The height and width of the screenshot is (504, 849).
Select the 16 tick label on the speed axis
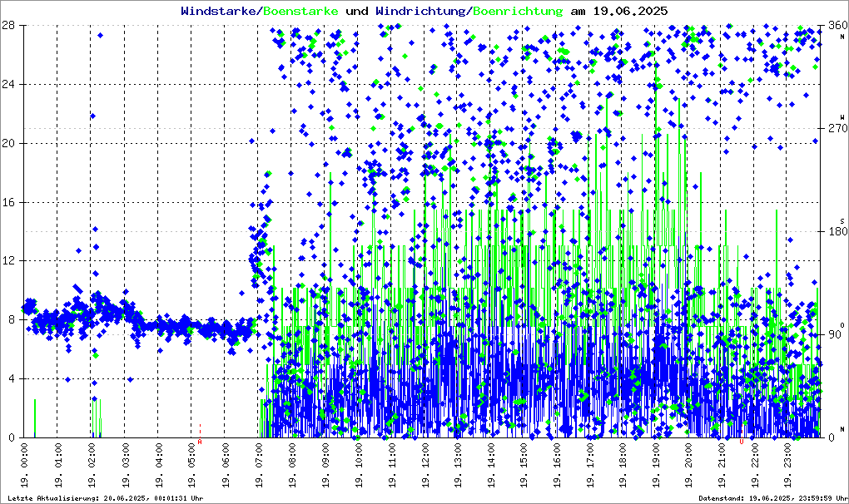coord(7,202)
